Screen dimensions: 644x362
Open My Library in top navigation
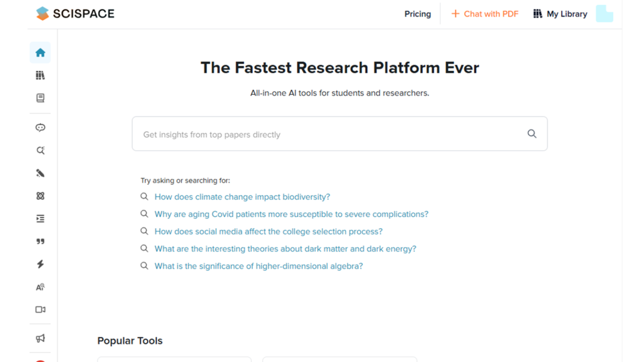pyautogui.click(x=560, y=14)
